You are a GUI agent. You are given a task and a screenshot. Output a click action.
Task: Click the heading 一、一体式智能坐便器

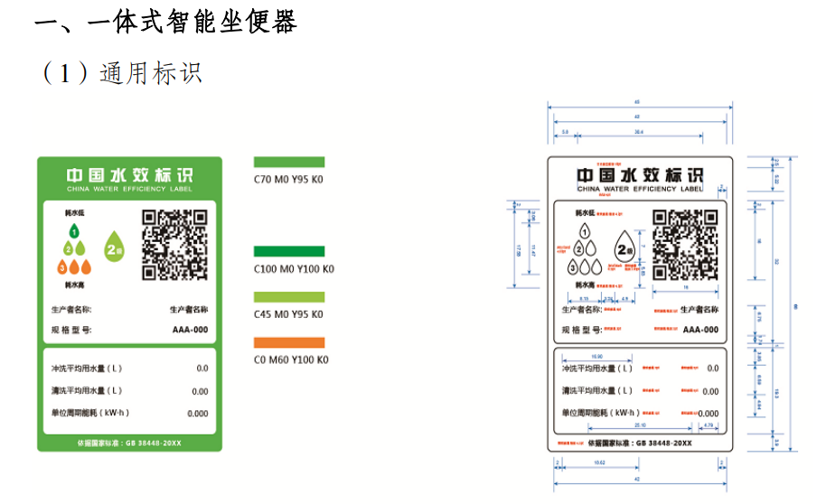(165, 22)
